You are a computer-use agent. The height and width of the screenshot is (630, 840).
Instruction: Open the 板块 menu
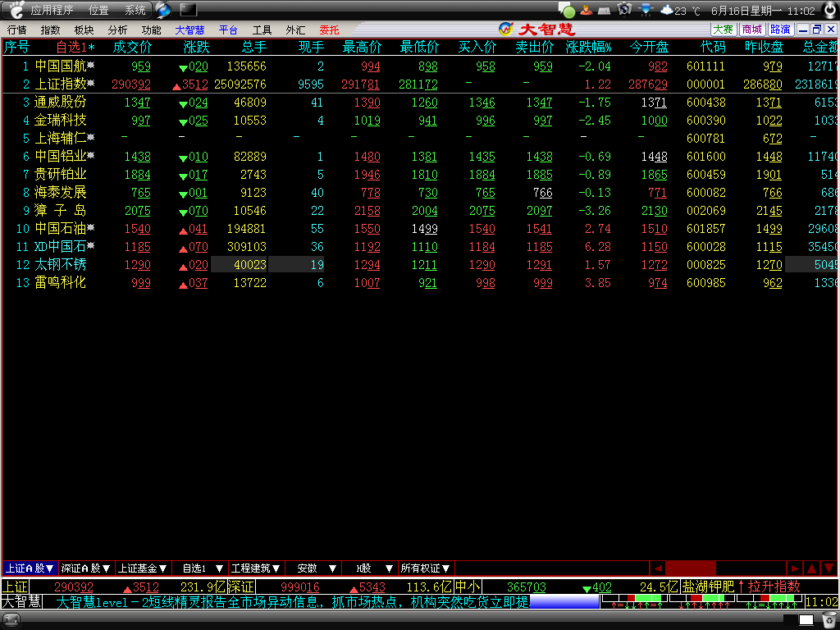pyautogui.click(x=84, y=30)
